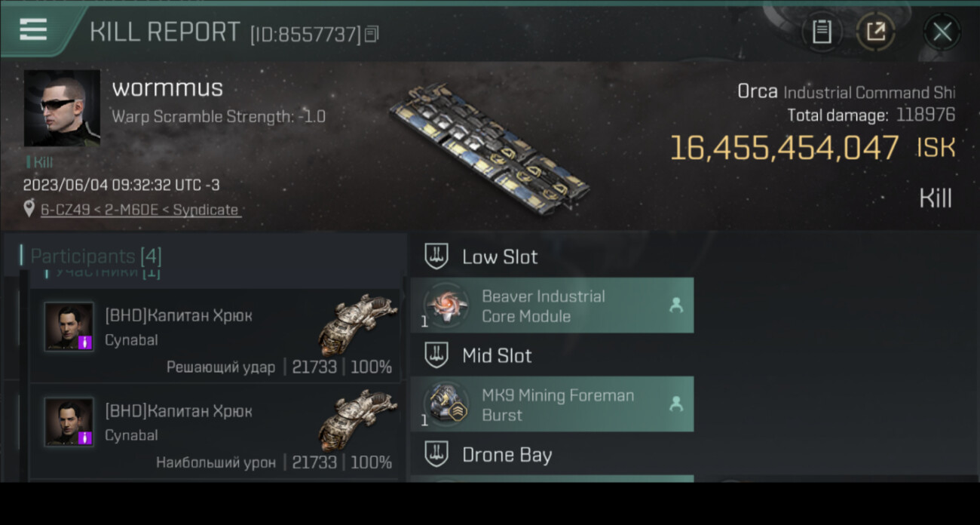View wormmus character portrait
This screenshot has width=980, height=525.
click(x=62, y=108)
